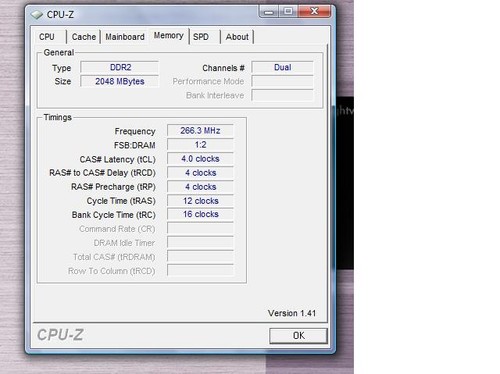Click the CAS# Latency (tCL) label
Viewport: 500px width, 374px height.
117,159
